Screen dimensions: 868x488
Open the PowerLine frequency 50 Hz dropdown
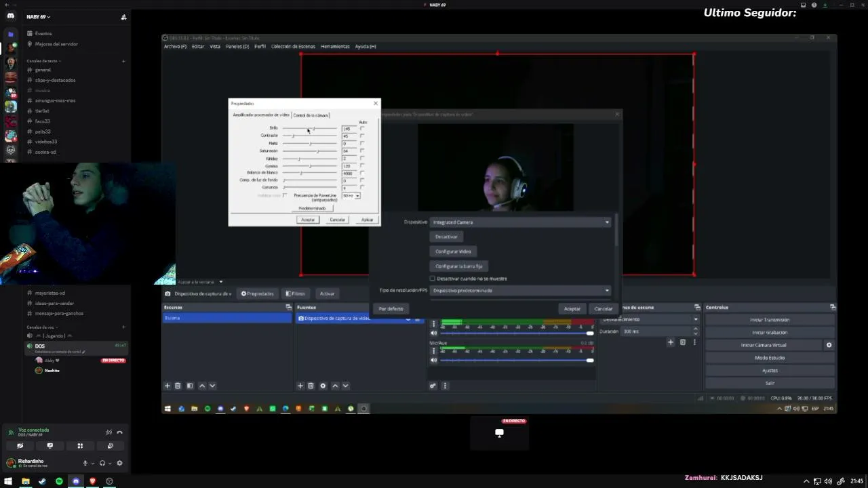click(x=351, y=196)
